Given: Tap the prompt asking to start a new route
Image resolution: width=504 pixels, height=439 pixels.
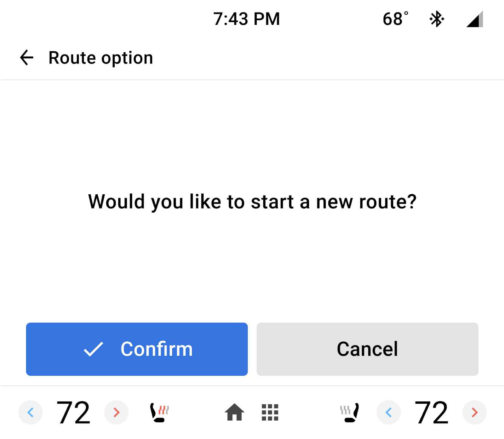Looking at the screenshot, I should (252, 202).
